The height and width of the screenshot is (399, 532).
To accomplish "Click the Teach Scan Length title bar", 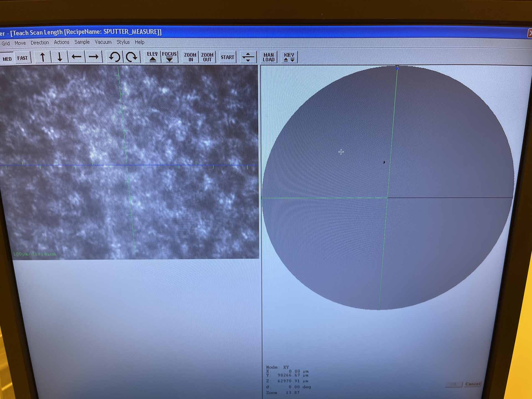I will pos(263,32).
